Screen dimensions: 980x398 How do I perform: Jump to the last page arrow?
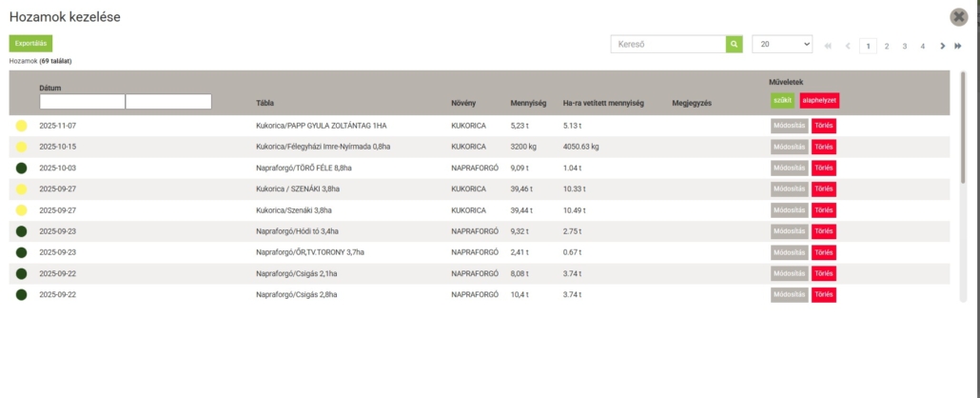click(x=958, y=46)
